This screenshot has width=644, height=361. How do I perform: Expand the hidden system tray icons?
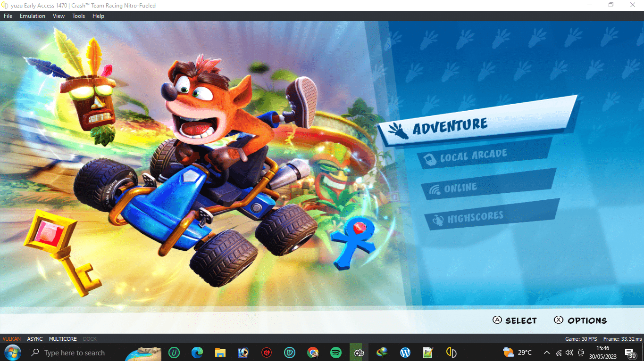point(547,353)
